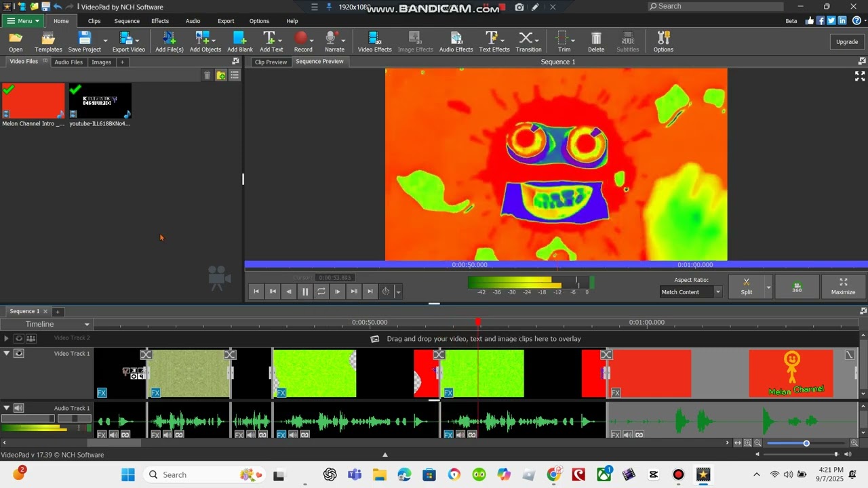The width and height of the screenshot is (868, 488).
Task: Click the preview blue progress bar
Action: click(556, 265)
